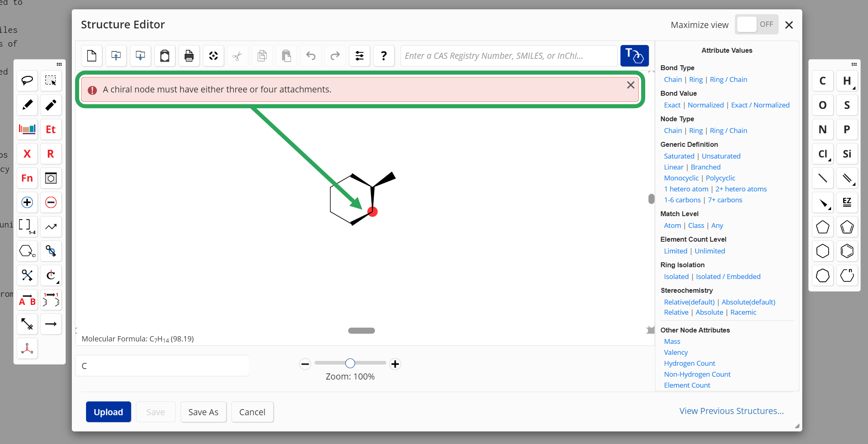The width and height of the screenshot is (868, 444).
Task: Click the Cancel button
Action: [252, 412]
